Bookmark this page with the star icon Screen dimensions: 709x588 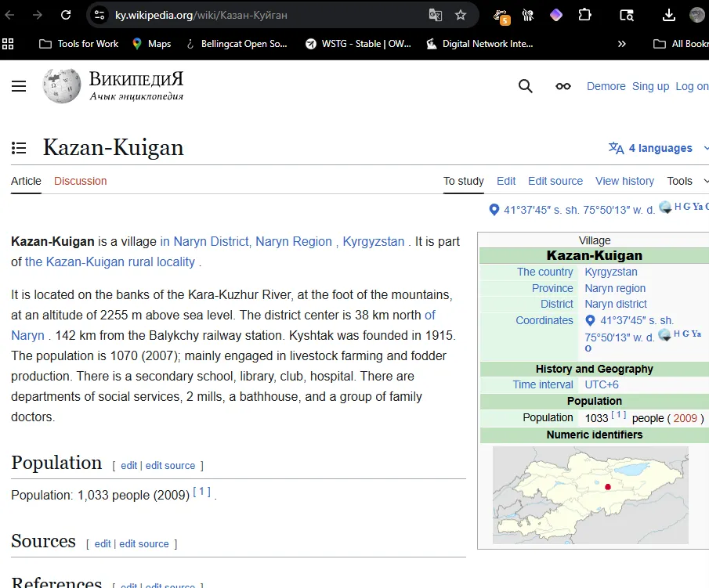pyautogui.click(x=461, y=15)
